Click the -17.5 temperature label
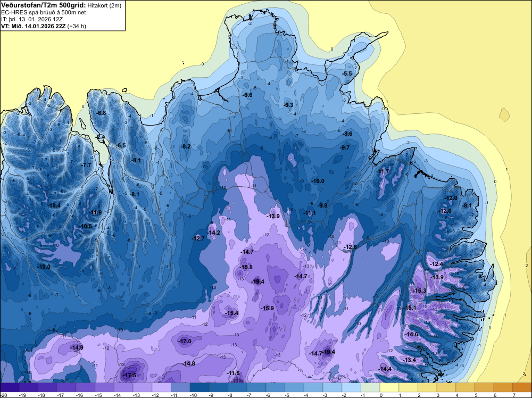This screenshot has height=398, width=532. tap(129, 375)
